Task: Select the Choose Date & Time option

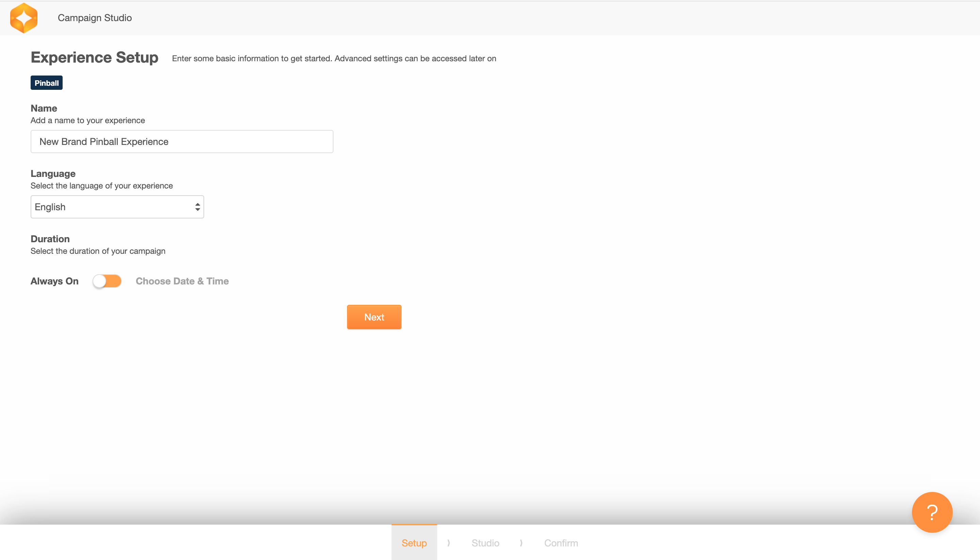Action: point(182,281)
